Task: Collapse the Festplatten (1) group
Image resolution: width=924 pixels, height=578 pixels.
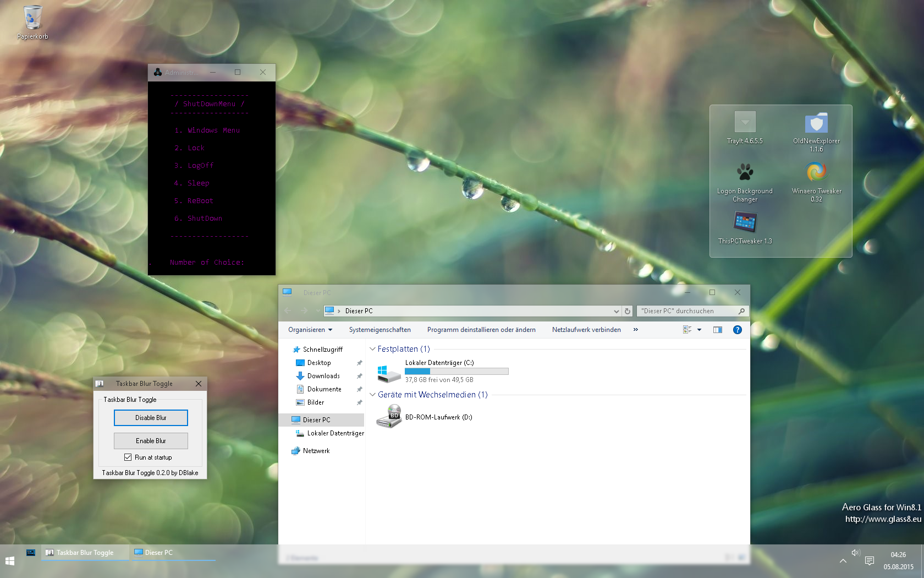Action: pyautogui.click(x=372, y=349)
